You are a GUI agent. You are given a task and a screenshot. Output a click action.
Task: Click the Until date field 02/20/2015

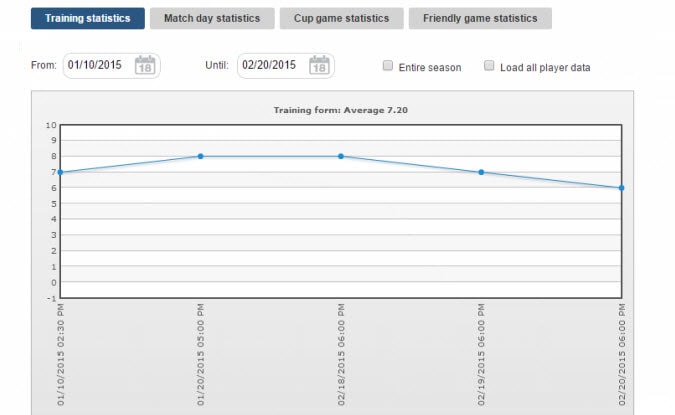pyautogui.click(x=286, y=65)
